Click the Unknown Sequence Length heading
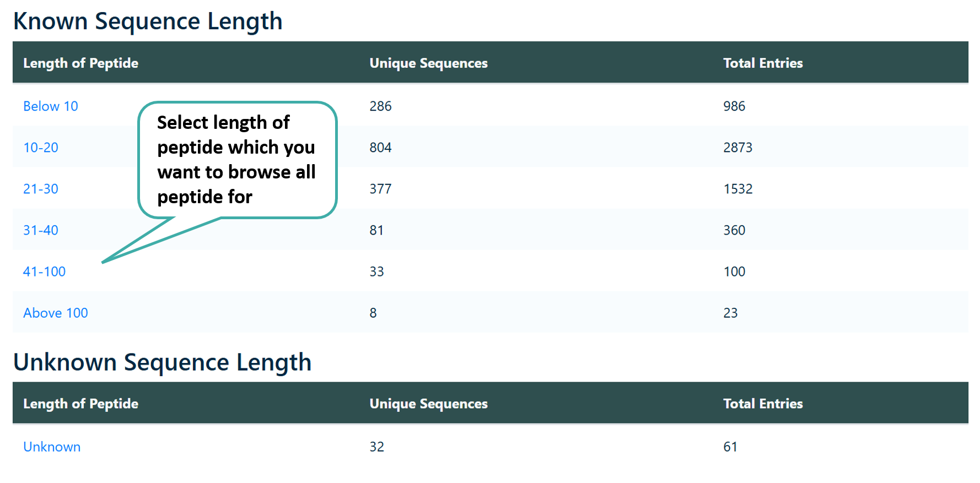 tap(163, 362)
